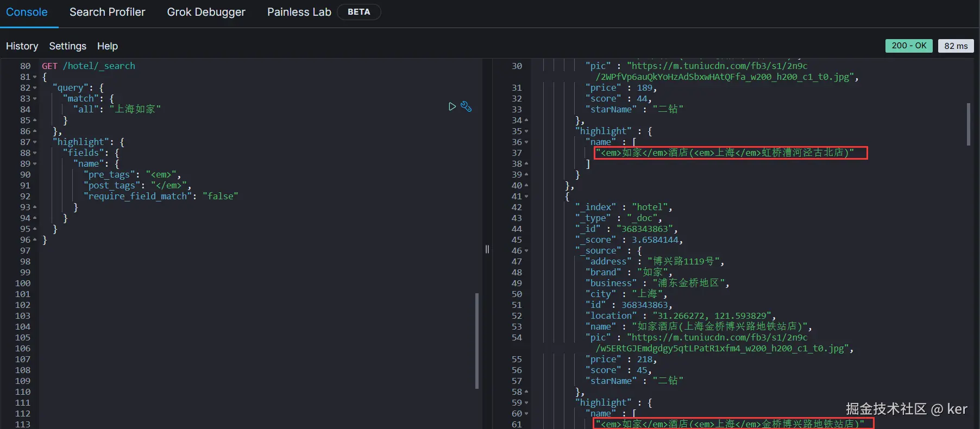Open the History link
980x429 pixels.
22,46
